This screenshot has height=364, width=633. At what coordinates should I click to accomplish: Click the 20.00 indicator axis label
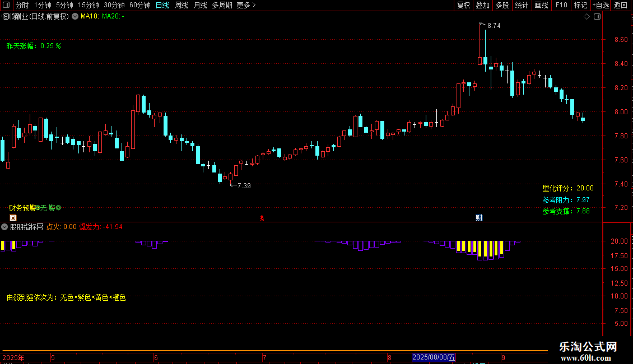point(619,241)
